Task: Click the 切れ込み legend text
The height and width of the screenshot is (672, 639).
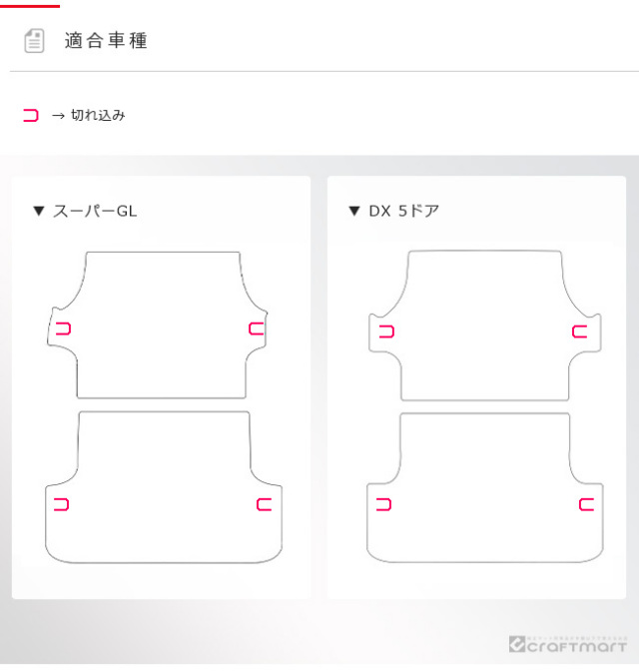Action: 98,116
